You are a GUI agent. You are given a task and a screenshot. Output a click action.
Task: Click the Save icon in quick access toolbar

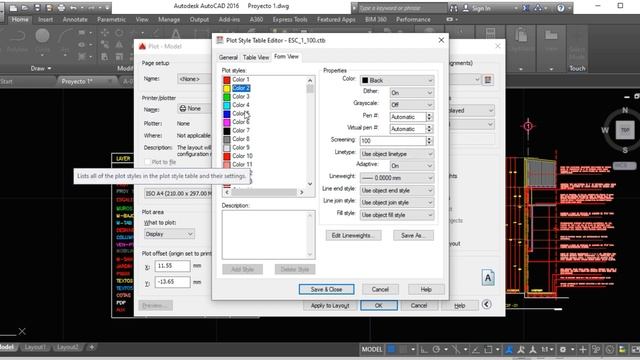[x=37, y=7]
